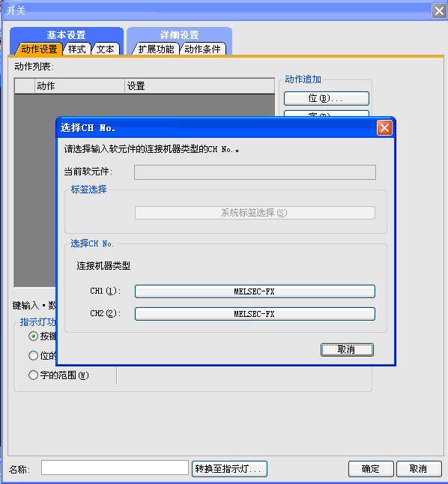Select the 按键 radio option
The width and height of the screenshot is (448, 484).
[x=34, y=336]
